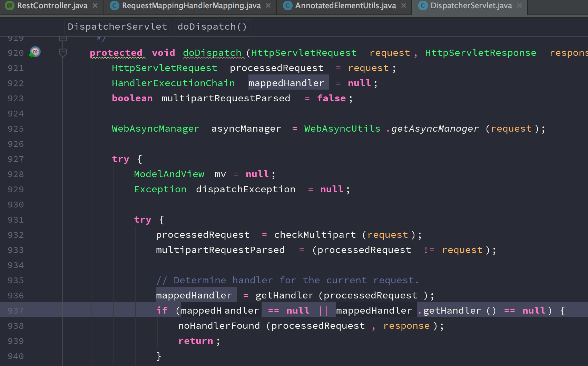Click class icon on DispatcherServlet.java tab
588x366 pixels.
pyautogui.click(x=423, y=6)
